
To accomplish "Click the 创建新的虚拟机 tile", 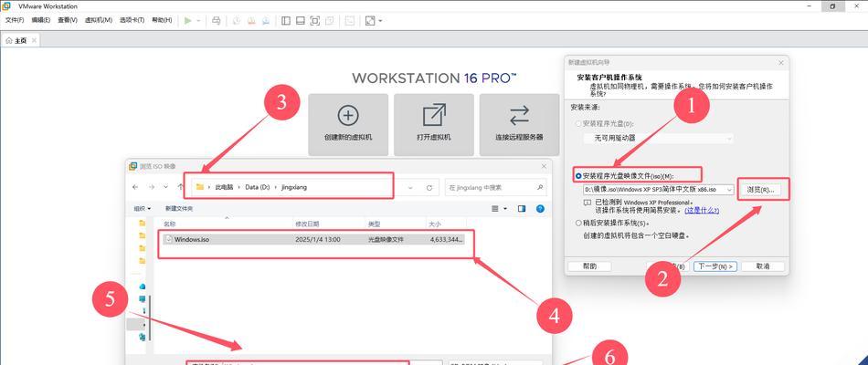I will [x=347, y=124].
